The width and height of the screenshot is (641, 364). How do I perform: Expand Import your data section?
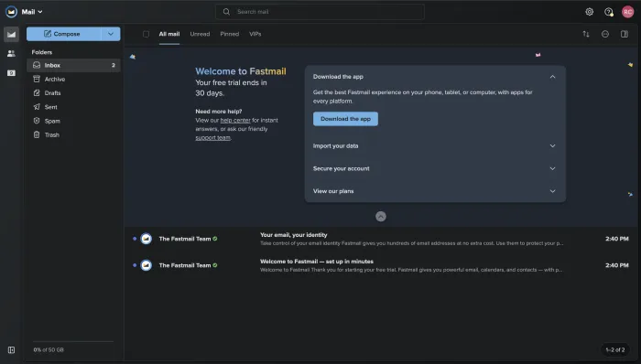pos(435,145)
